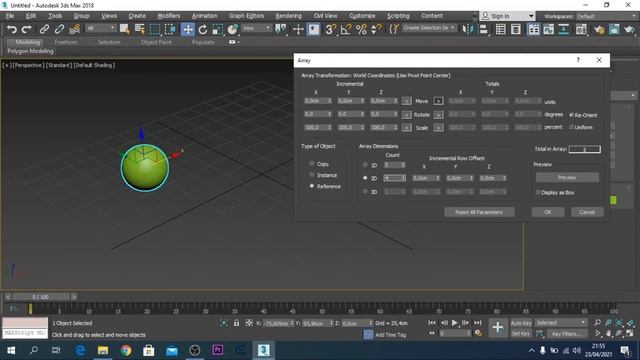The image size is (640, 360).
Task: Switch to the Object Paint ribbon tab
Action: click(156, 42)
